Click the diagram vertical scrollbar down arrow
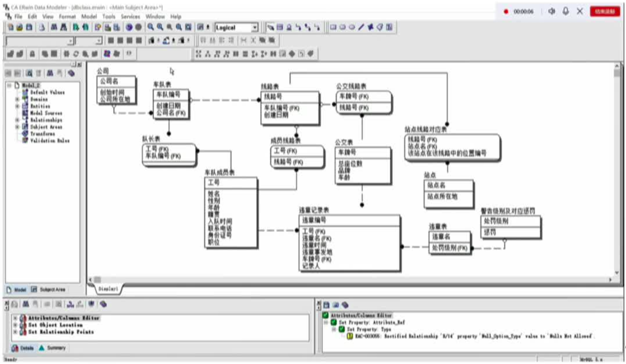Image resolution: width=626 pixels, height=364 pixels. (x=617, y=273)
